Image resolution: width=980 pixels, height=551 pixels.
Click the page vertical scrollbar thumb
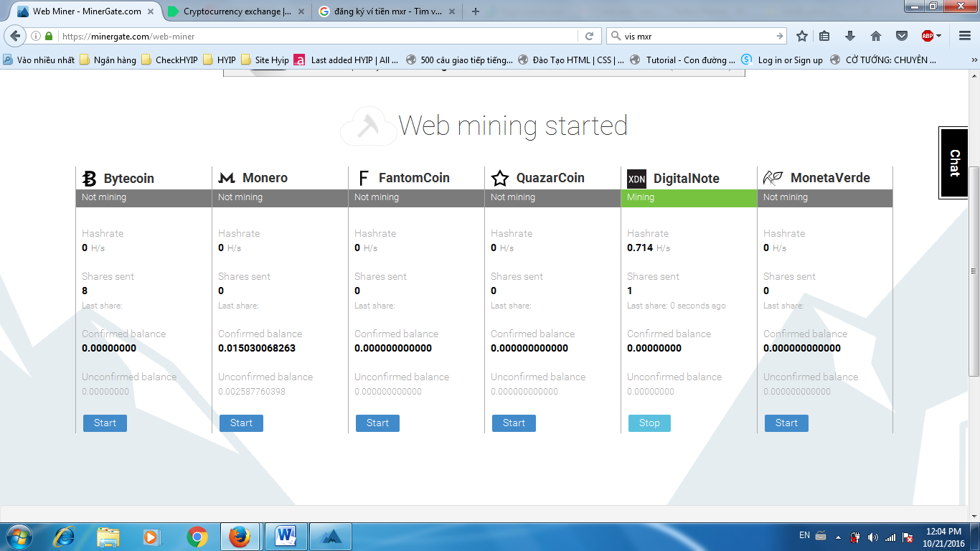coord(974,270)
